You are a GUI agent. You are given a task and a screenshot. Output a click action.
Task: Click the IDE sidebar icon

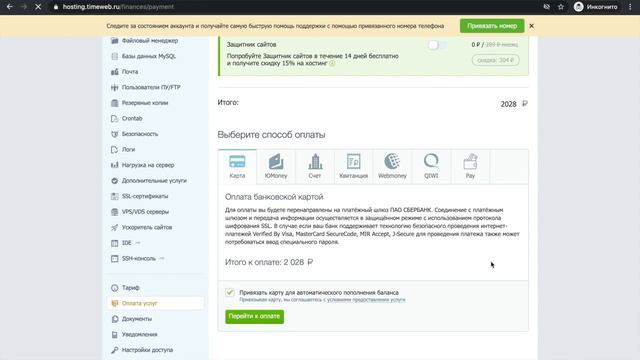(x=115, y=243)
